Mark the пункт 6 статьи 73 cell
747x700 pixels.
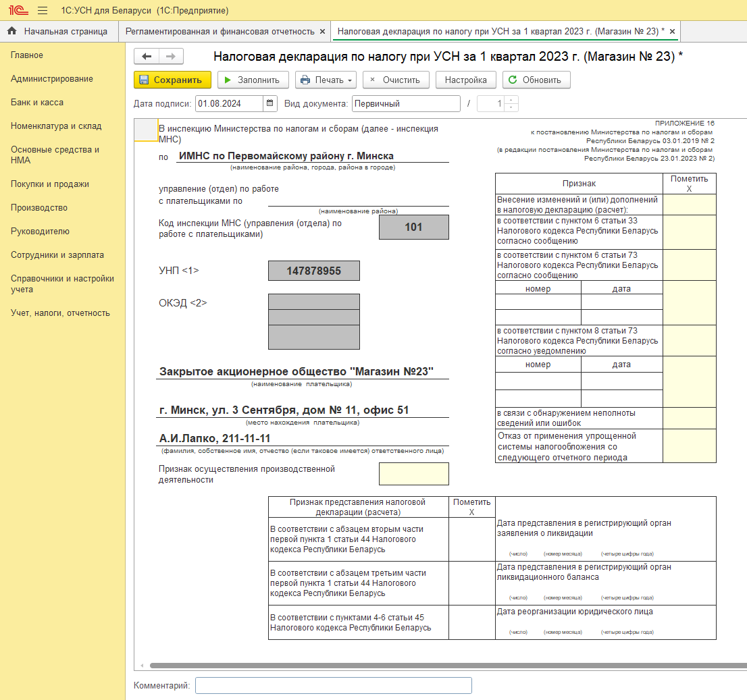690,265
